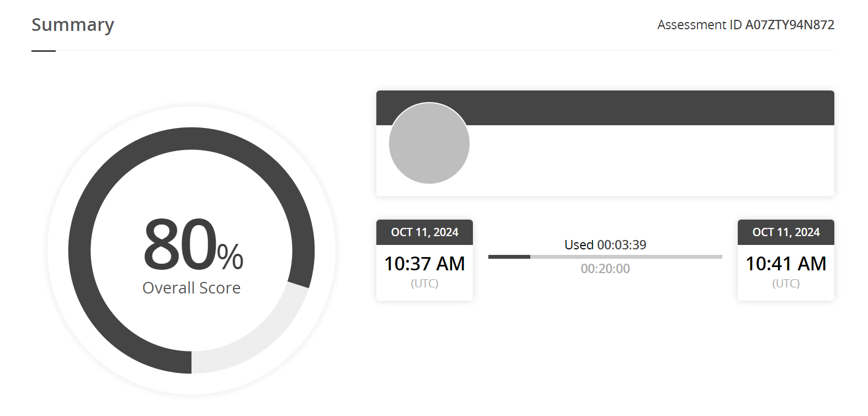The image size is (868, 416).
Task: Click the 10:37 AM start time
Action: point(424,264)
